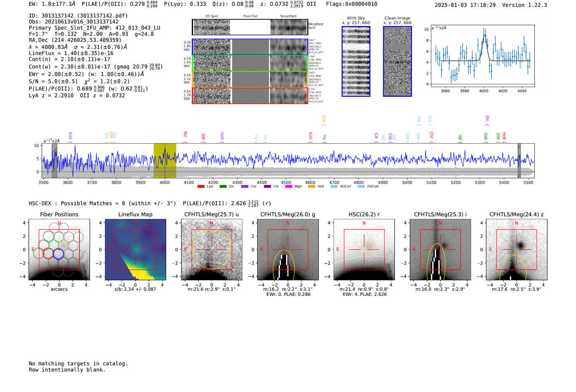This screenshot has height=392, width=576.
Task: Click the Obs: 20210613v016_3013137142 line
Action: [74, 22]
